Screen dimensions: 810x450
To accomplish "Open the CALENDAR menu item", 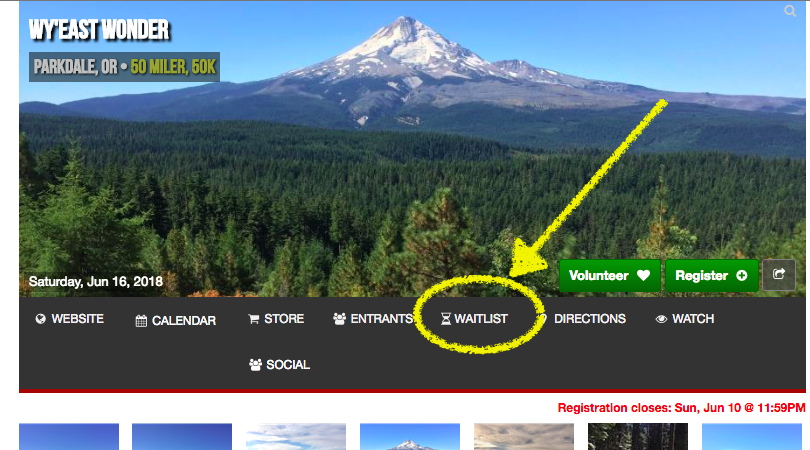I will pos(176,321).
